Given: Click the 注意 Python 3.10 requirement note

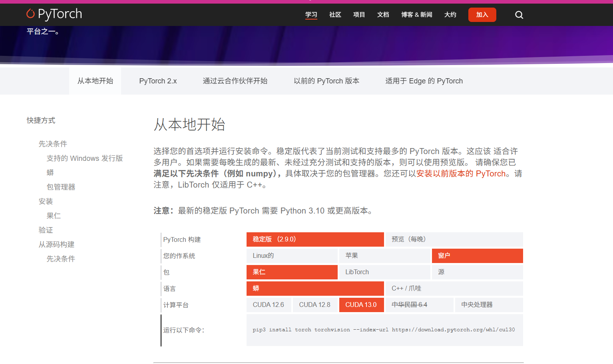Looking at the screenshot, I should click(x=265, y=211).
